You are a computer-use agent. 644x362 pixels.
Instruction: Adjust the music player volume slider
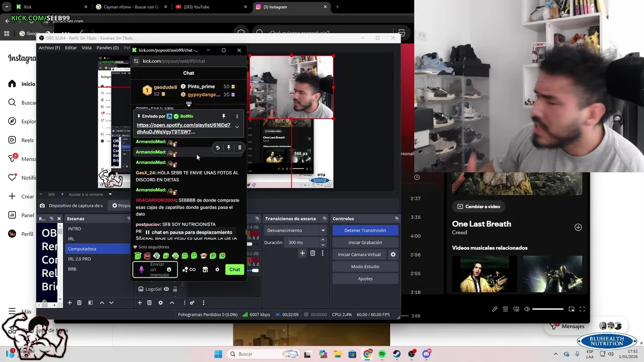click(x=547, y=309)
